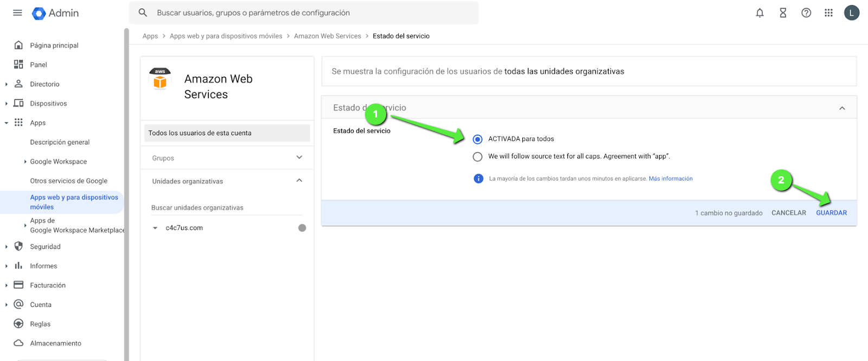Focus the top search field
Viewport: 868px width, 361px height.
304,12
